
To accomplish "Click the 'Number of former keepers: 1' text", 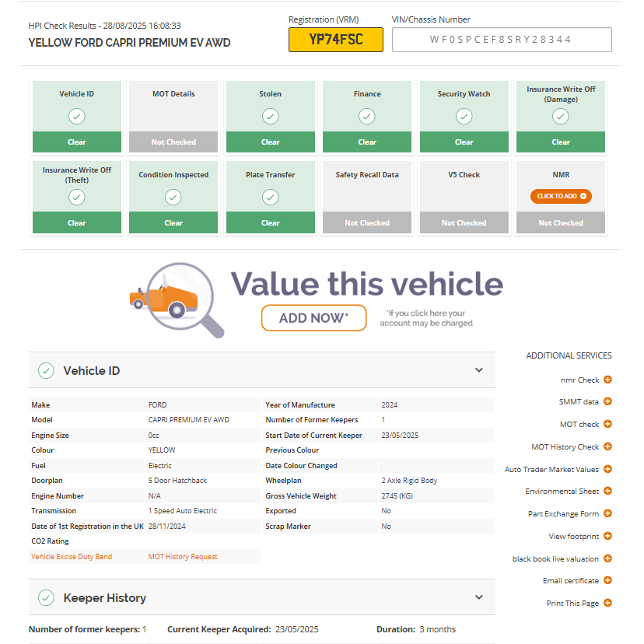I will [87, 629].
